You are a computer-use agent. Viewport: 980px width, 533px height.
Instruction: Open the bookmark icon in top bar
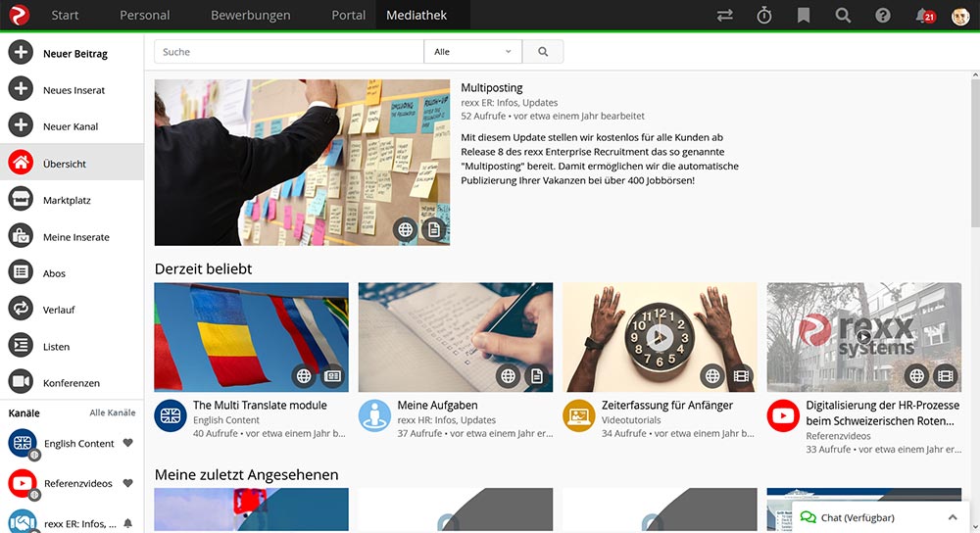(804, 16)
